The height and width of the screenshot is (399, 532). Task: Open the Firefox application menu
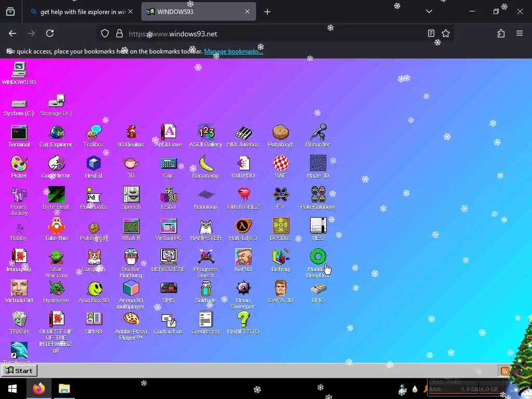[x=520, y=33]
